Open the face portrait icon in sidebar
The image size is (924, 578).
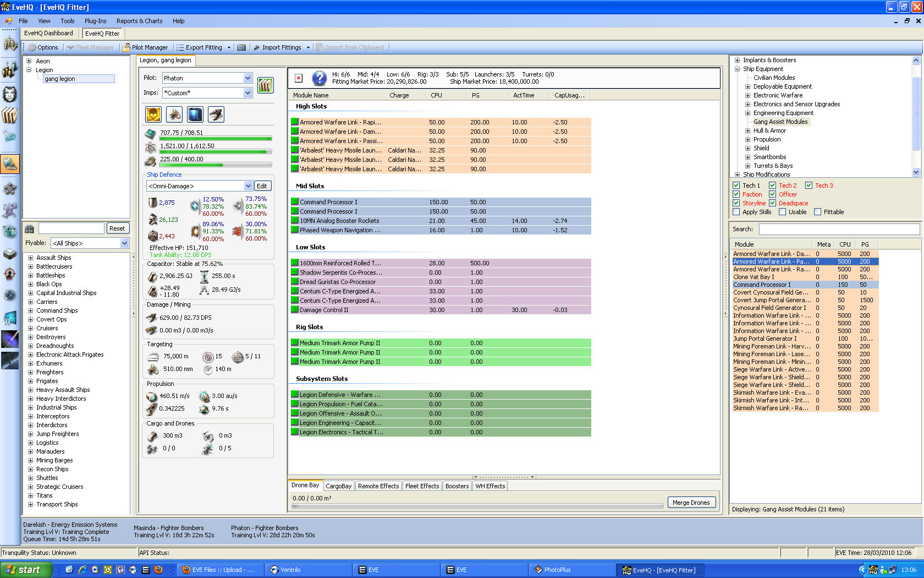coord(10,94)
